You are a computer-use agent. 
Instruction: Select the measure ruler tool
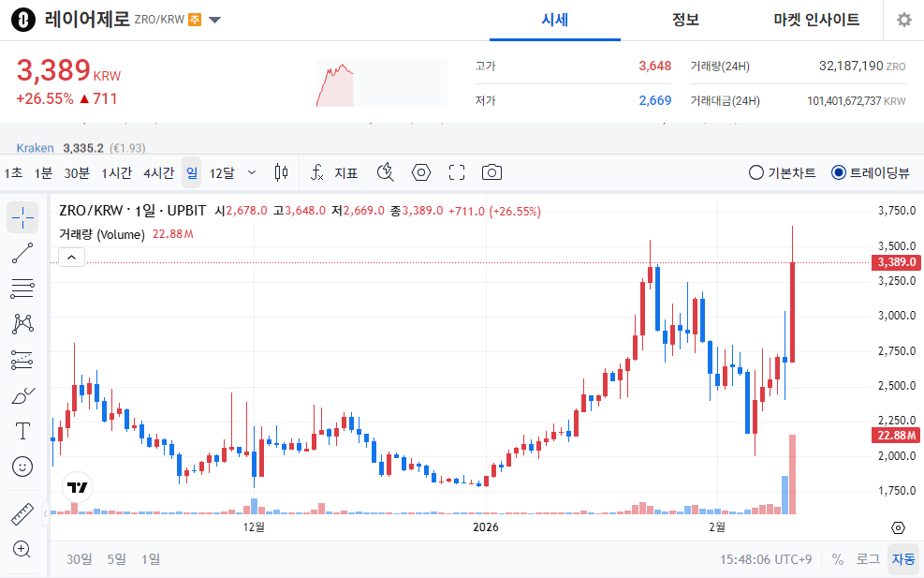(22, 513)
